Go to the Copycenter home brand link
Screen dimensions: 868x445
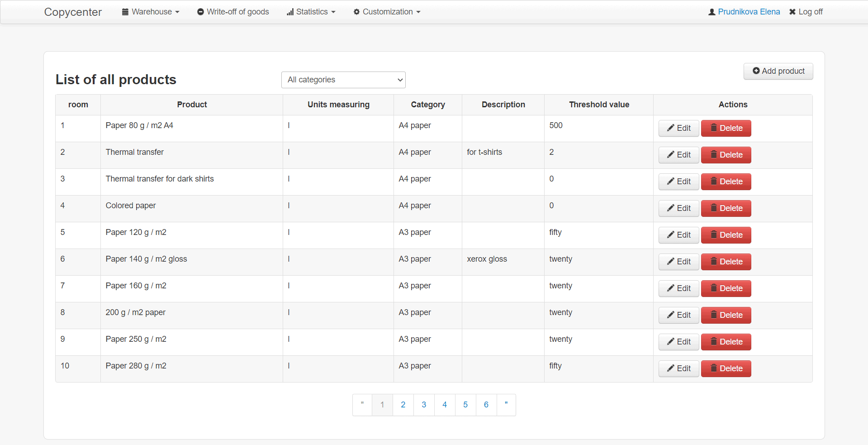click(73, 12)
